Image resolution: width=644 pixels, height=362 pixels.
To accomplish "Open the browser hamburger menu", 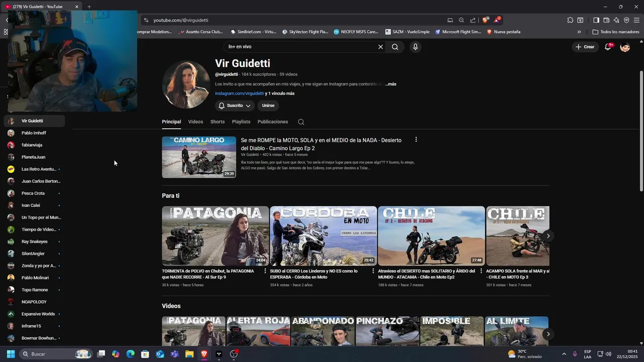I will coord(636,20).
